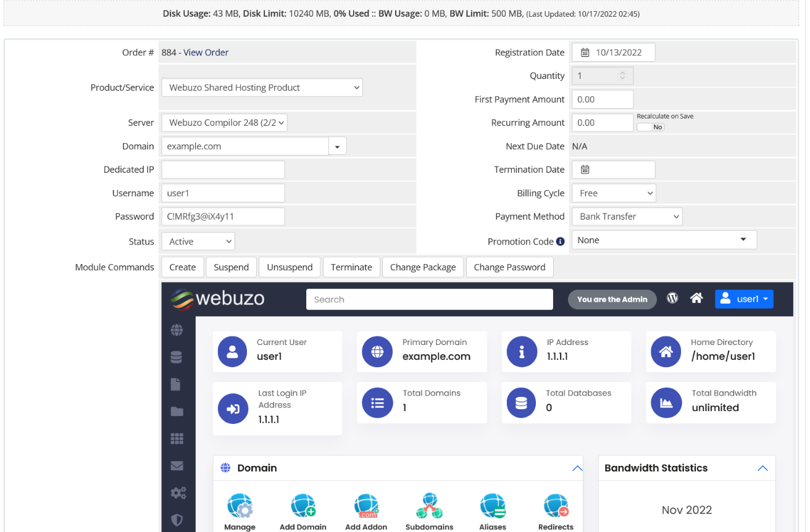Open the Subdomains icon
The image size is (810, 532).
pyautogui.click(x=429, y=506)
